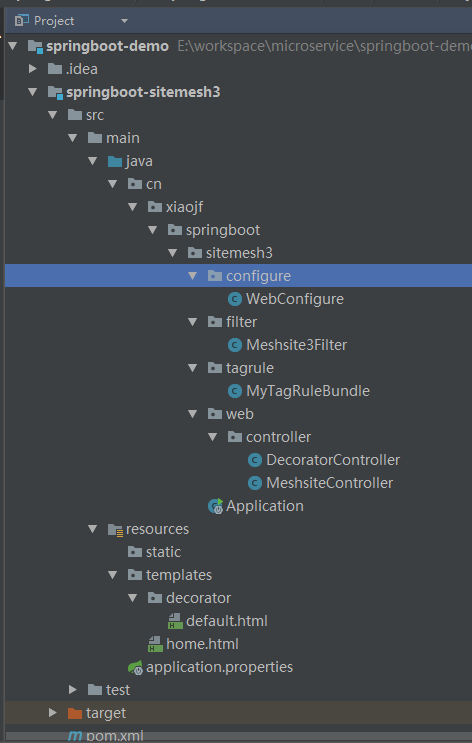Click the default.html file icon
The height and width of the screenshot is (743, 472).
point(175,621)
